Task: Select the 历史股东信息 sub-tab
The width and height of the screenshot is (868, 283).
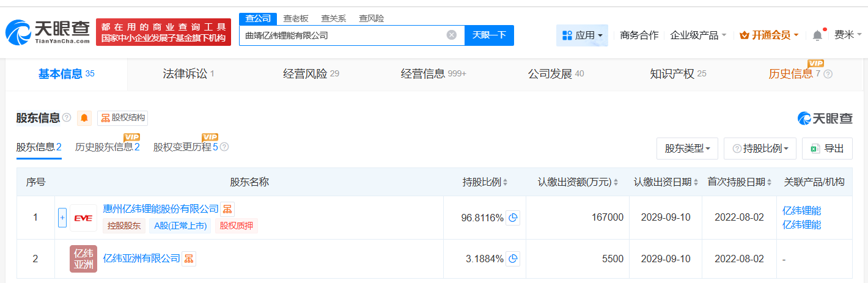Action: [108, 147]
